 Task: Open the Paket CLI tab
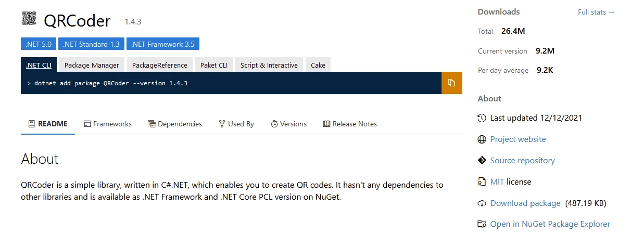coord(214,65)
